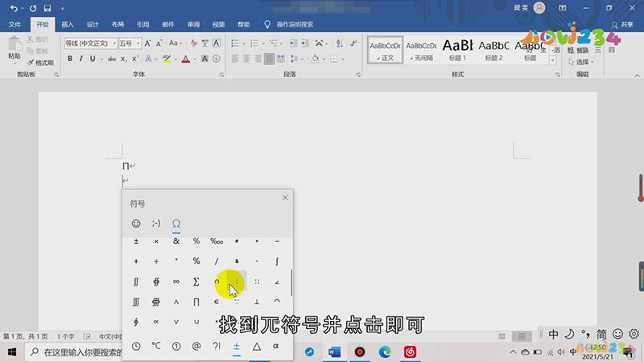644x362 pixels.
Task: Click the 共享 share button
Action: click(622, 25)
